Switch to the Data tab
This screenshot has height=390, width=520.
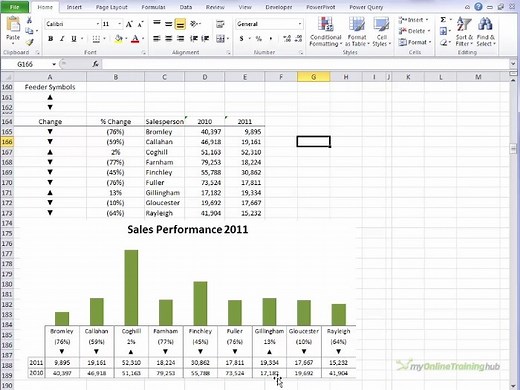(186, 7)
